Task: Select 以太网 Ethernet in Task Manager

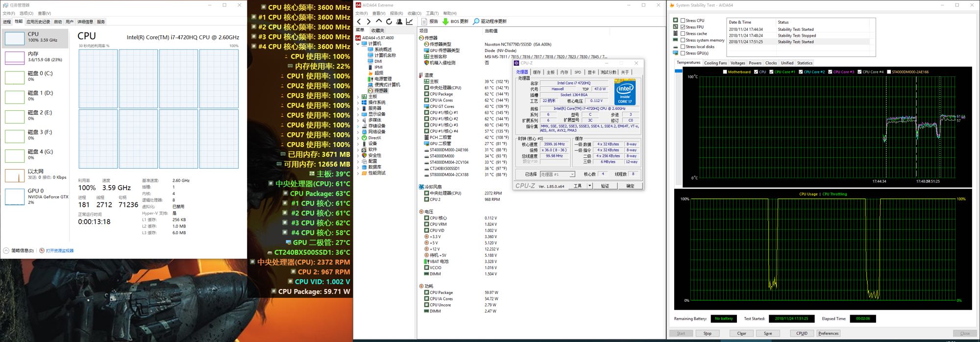Action: (x=35, y=174)
